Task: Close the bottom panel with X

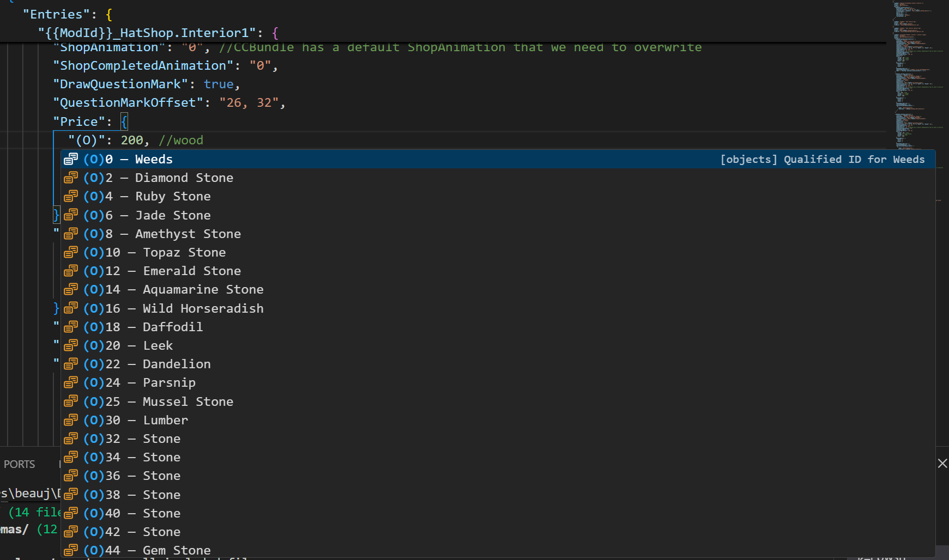Action: click(942, 464)
